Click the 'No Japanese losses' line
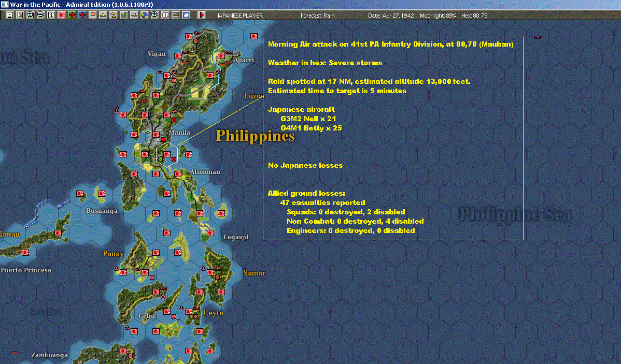 tap(305, 165)
